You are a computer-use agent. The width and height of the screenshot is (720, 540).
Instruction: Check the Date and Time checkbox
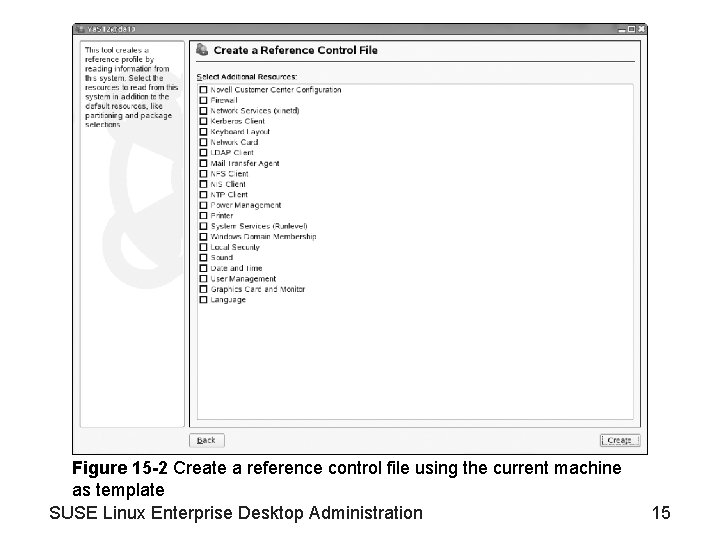click(x=203, y=268)
